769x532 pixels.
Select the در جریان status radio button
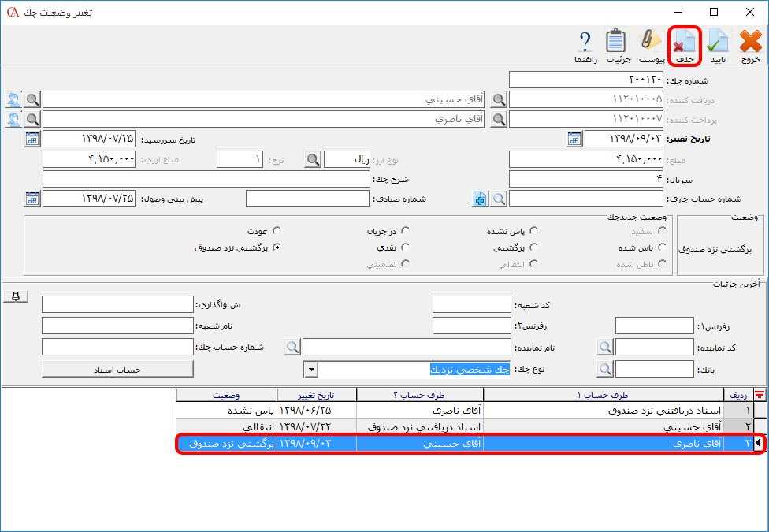pos(407,230)
